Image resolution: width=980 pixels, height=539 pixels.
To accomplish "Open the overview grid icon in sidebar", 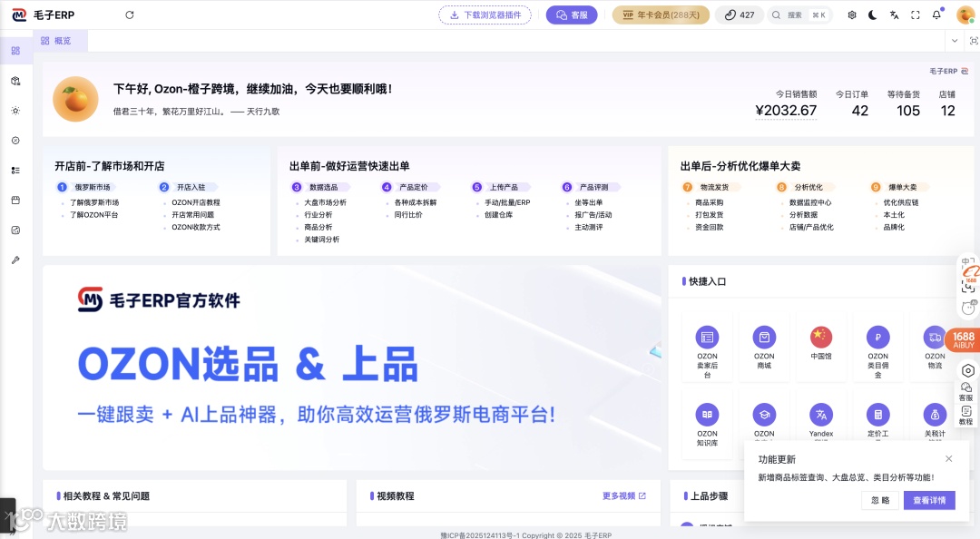I will pos(15,51).
